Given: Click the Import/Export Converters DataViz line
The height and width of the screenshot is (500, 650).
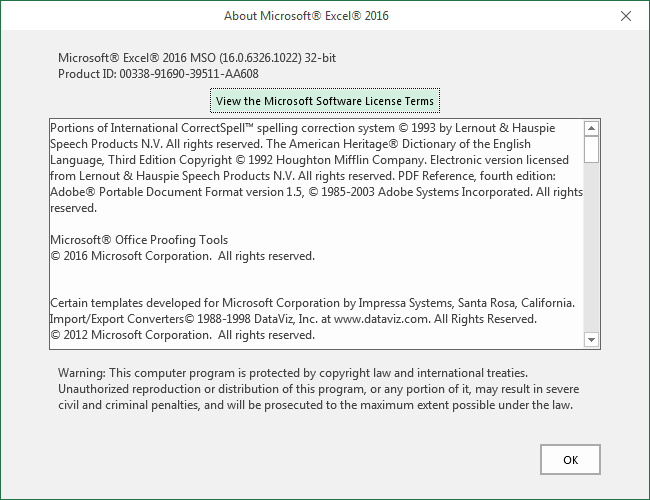Looking at the screenshot, I should (x=293, y=319).
